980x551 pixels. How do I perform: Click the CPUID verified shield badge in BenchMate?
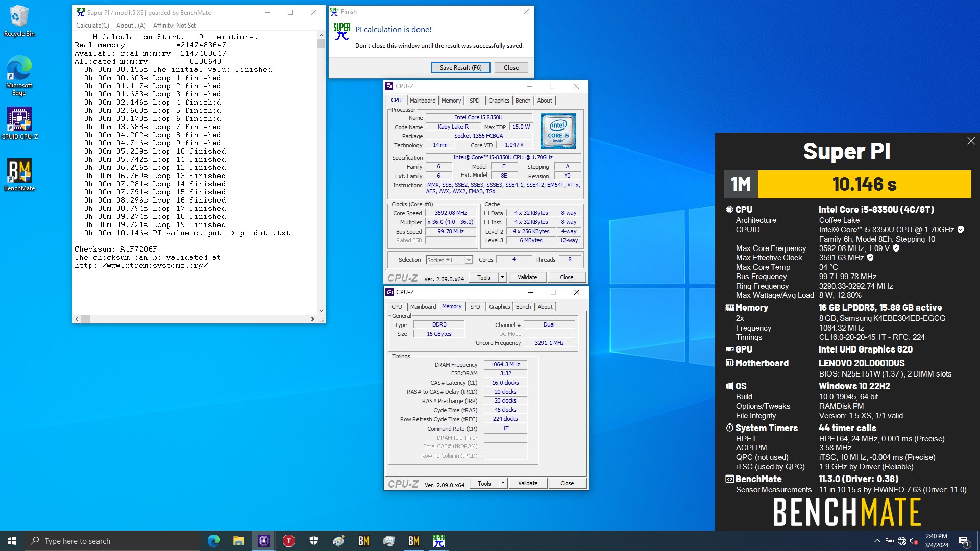pyautogui.click(x=961, y=230)
